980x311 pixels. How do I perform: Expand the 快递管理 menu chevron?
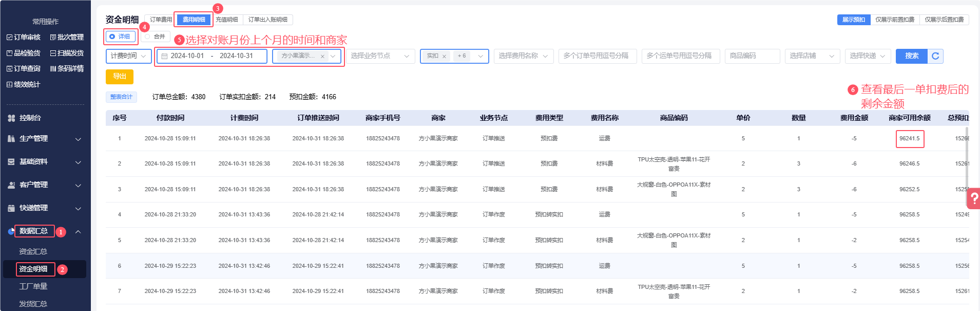click(x=78, y=209)
